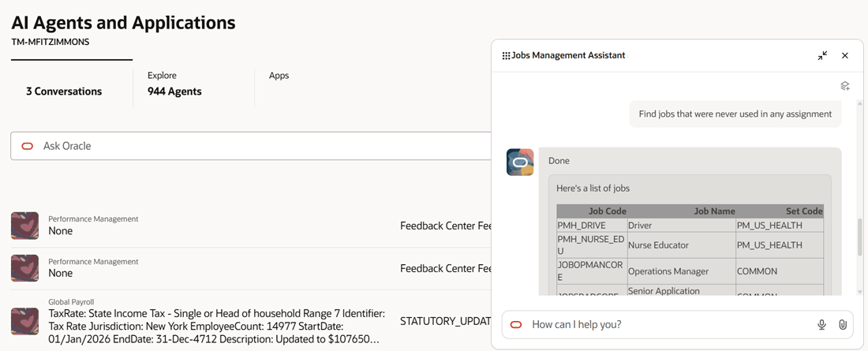Select the PMH_DRIVE job code cell
The width and height of the screenshot is (868, 351).
(592, 226)
